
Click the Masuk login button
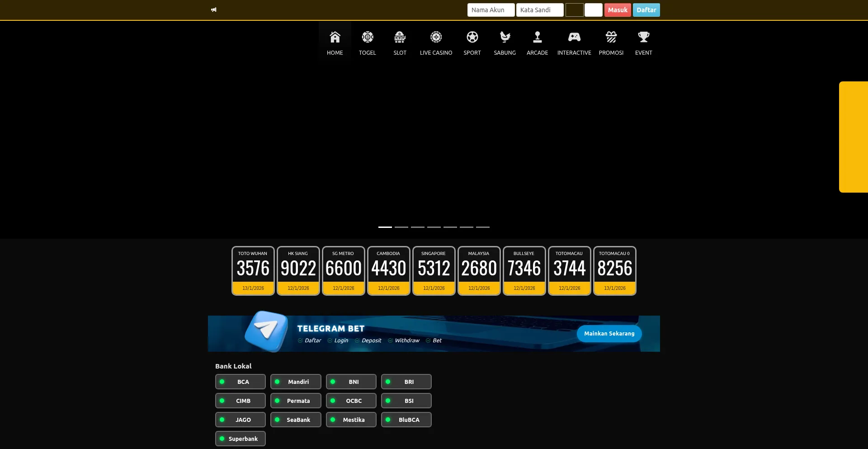click(618, 9)
